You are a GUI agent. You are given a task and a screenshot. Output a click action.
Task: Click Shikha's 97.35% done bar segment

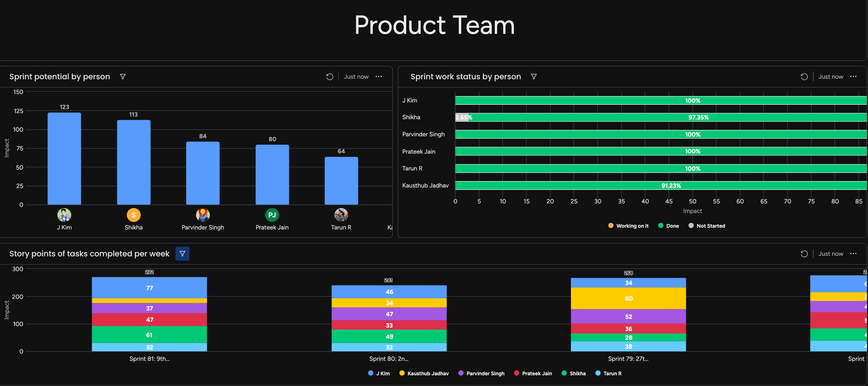point(698,117)
